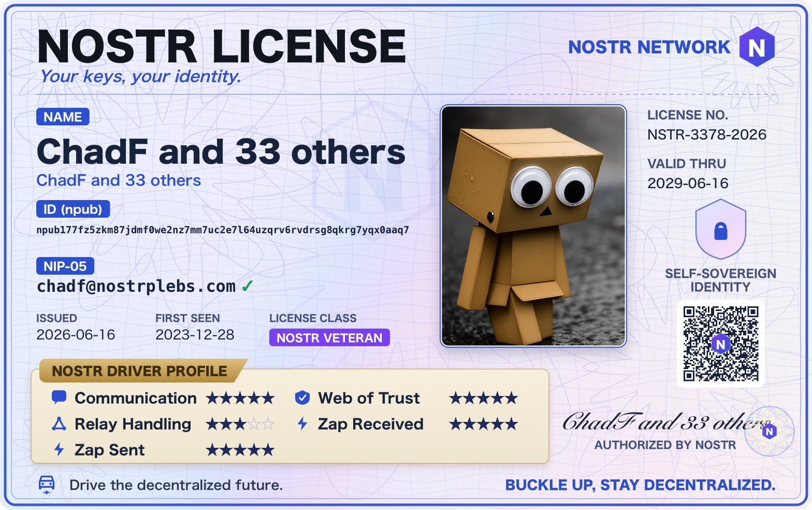
Task: Click the Zap Received lightning icon
Action: pos(302,424)
